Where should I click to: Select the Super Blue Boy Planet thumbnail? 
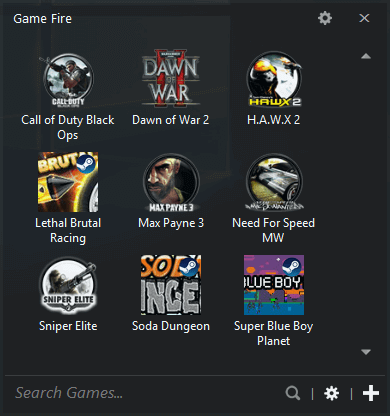coord(274,285)
